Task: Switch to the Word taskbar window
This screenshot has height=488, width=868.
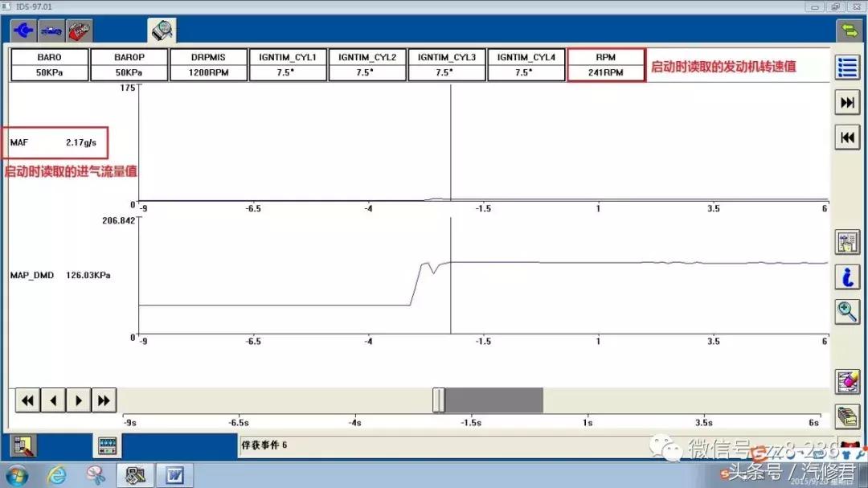Action: (174, 475)
